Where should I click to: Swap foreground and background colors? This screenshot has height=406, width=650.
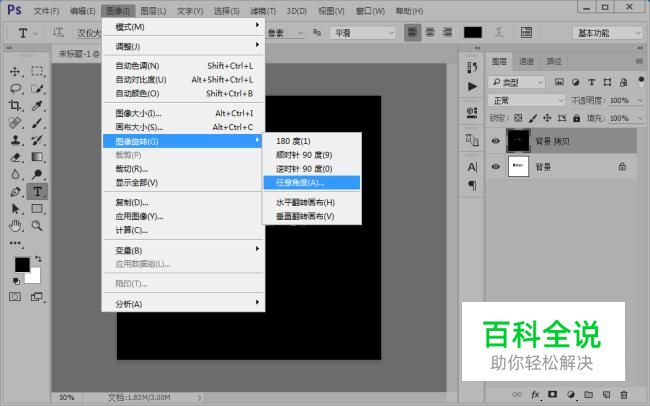[38, 259]
